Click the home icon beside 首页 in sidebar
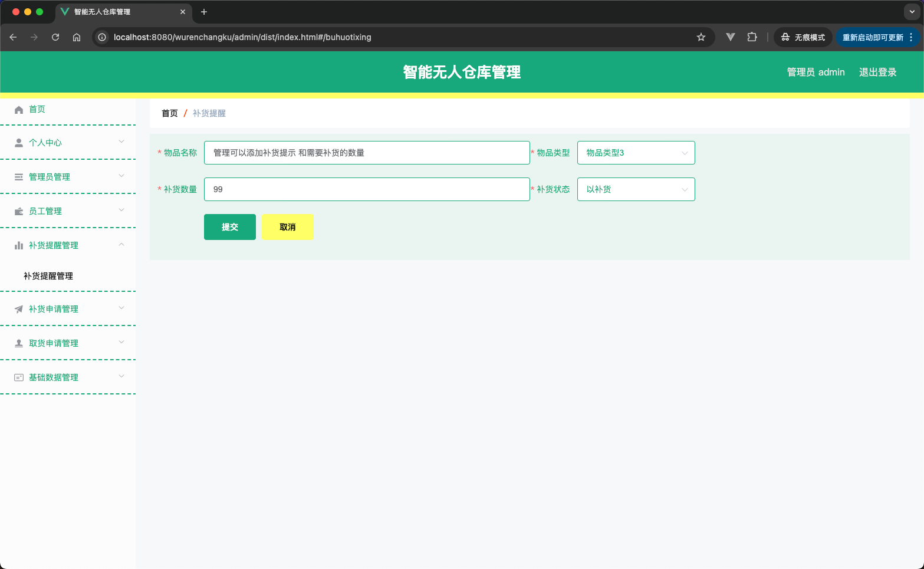Viewport: 924px width, 569px height. (19, 110)
